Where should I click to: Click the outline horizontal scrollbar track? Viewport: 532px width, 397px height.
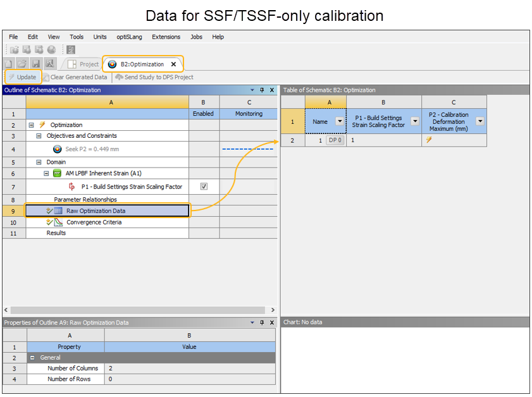138,310
